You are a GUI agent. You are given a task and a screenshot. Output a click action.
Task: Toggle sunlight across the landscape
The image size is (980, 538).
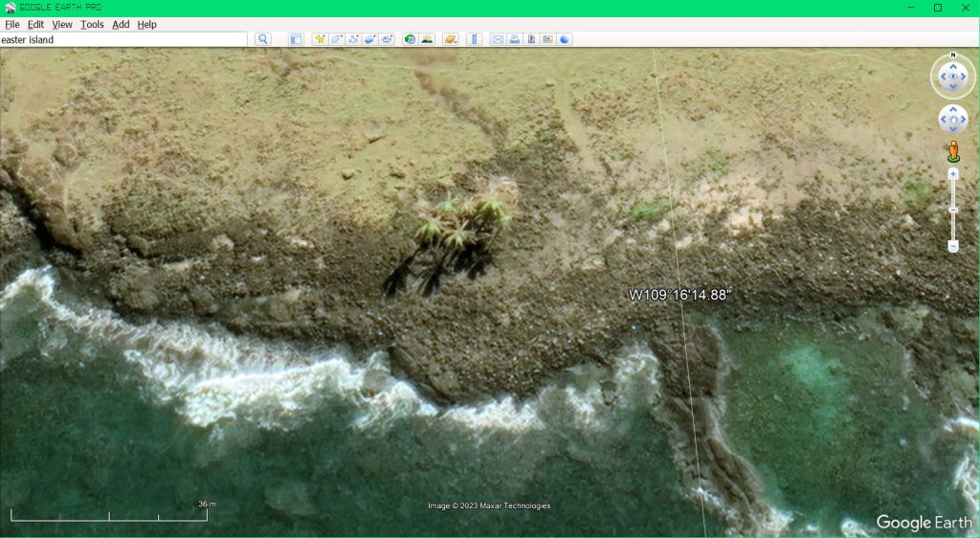click(427, 39)
